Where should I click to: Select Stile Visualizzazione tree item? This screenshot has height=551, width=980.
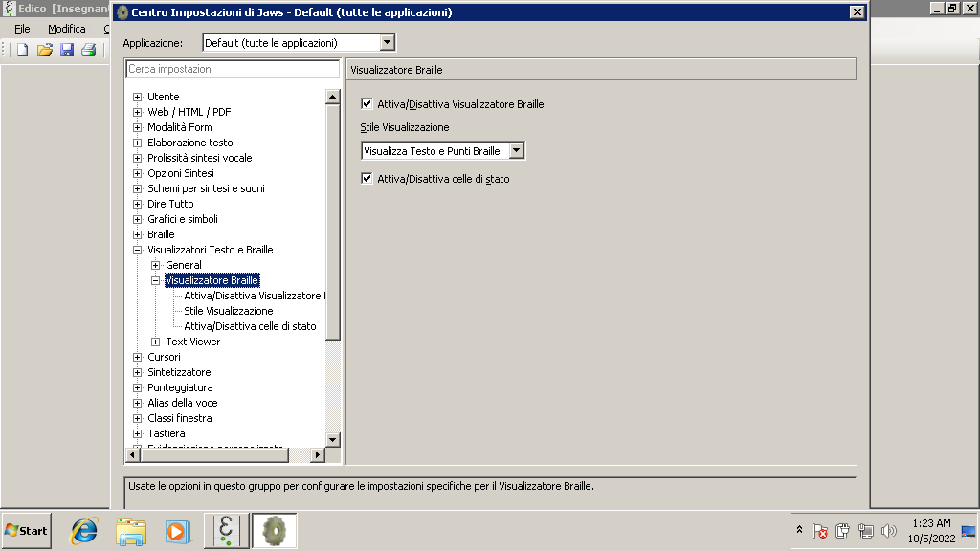pos(228,311)
